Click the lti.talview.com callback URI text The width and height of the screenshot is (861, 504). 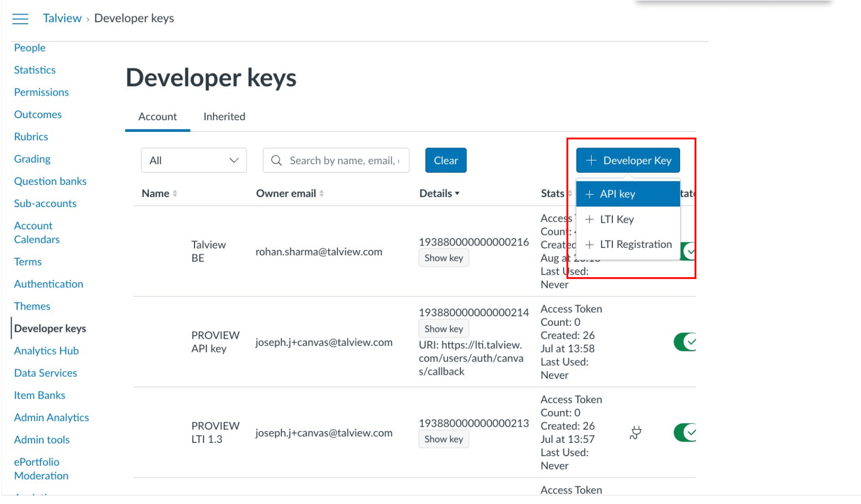pyautogui.click(x=471, y=358)
